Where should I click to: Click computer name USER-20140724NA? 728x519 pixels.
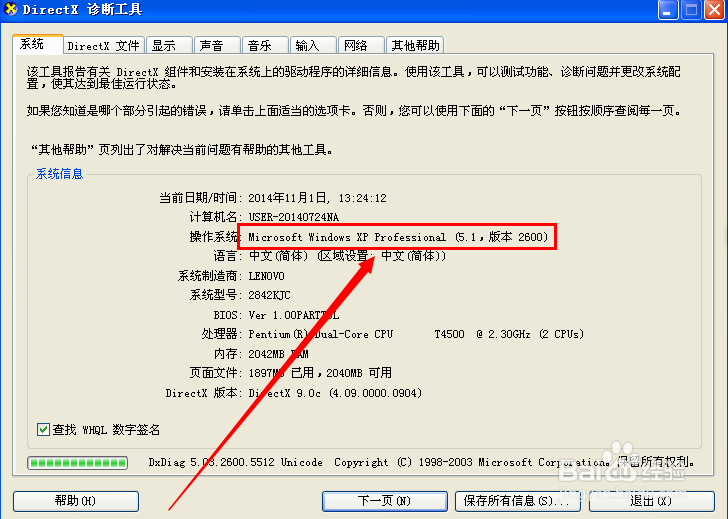point(294,217)
